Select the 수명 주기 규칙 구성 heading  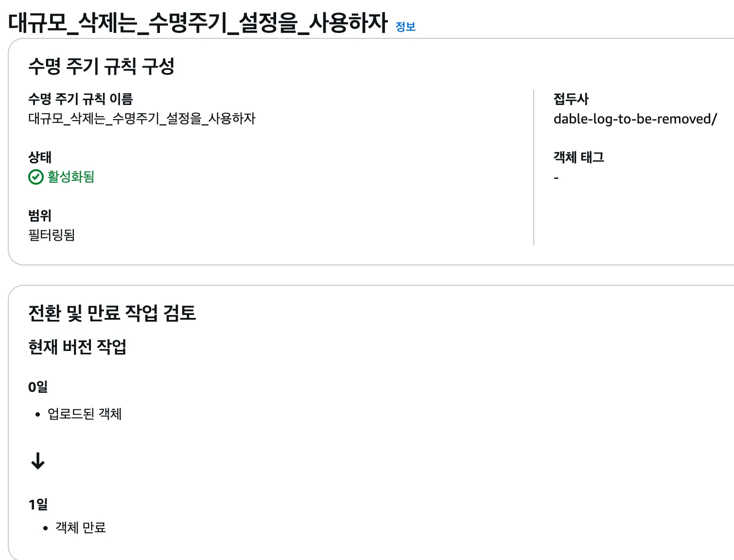101,67
